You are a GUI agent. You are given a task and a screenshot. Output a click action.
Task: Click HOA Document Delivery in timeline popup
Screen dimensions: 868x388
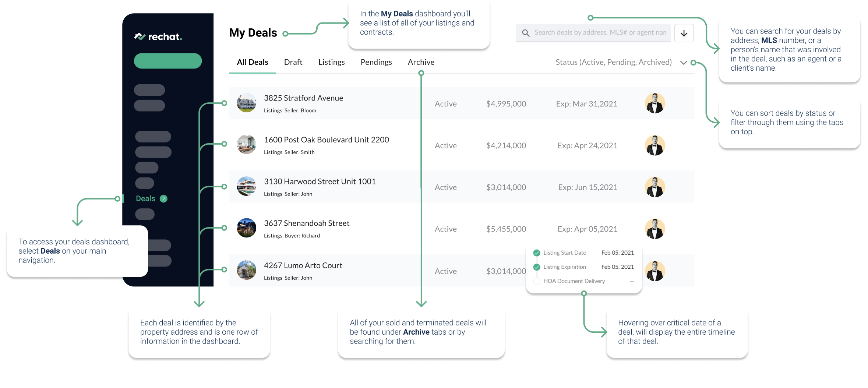pos(574,281)
